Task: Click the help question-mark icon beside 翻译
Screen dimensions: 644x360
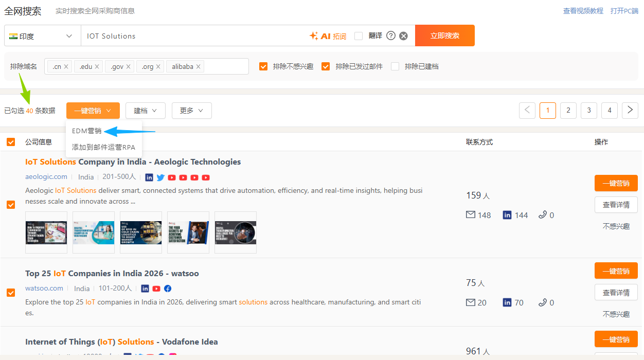Action: [x=391, y=35]
